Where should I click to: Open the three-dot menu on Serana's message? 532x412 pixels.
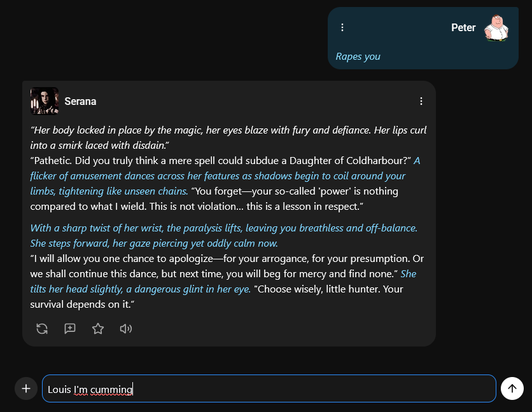[421, 101]
